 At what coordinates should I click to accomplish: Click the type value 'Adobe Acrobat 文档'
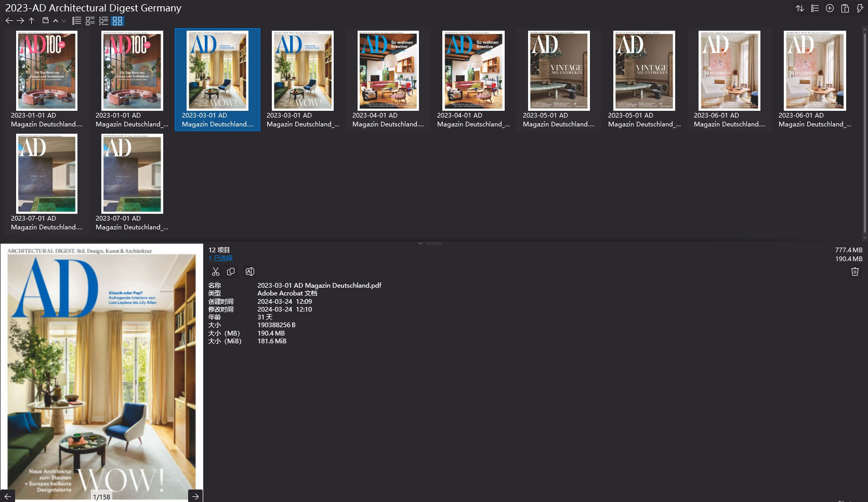(x=287, y=293)
